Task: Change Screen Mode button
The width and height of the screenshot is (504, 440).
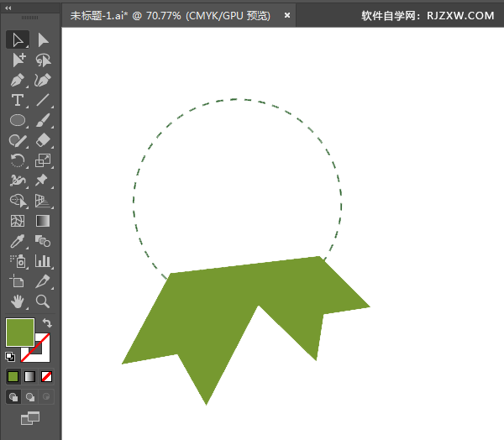Action: tap(30, 418)
